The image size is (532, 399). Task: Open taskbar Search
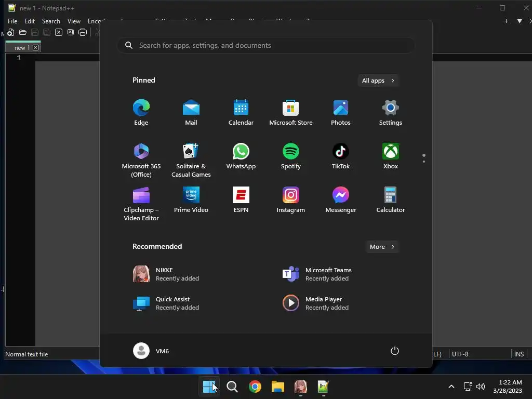click(x=232, y=387)
